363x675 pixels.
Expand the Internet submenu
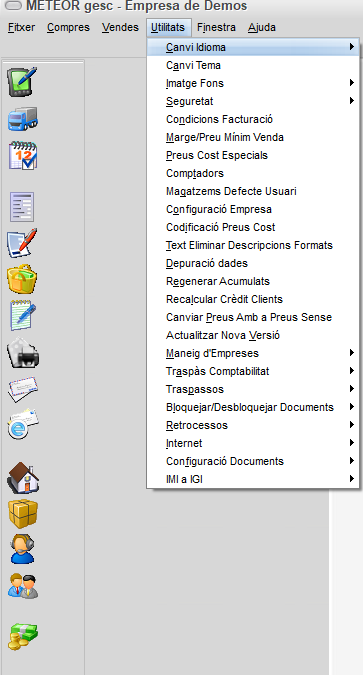point(253,443)
